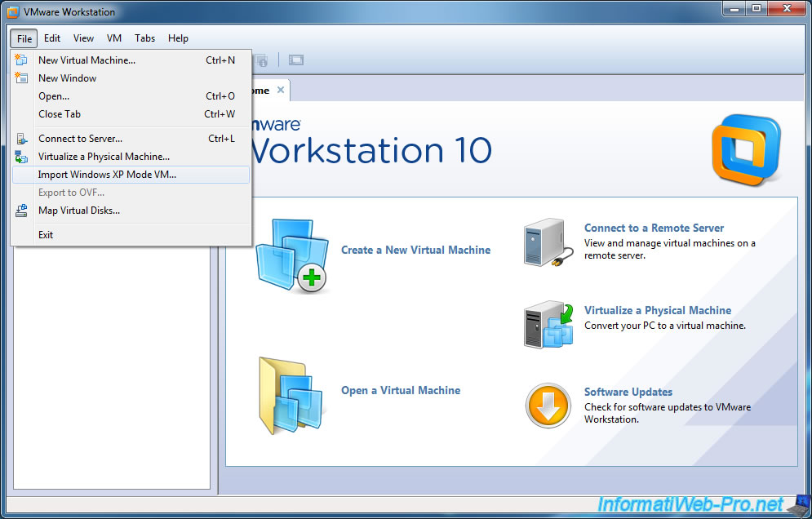Click the server tower icon for Connect to a Remote Server
This screenshot has width=812, height=519.
[x=548, y=242]
